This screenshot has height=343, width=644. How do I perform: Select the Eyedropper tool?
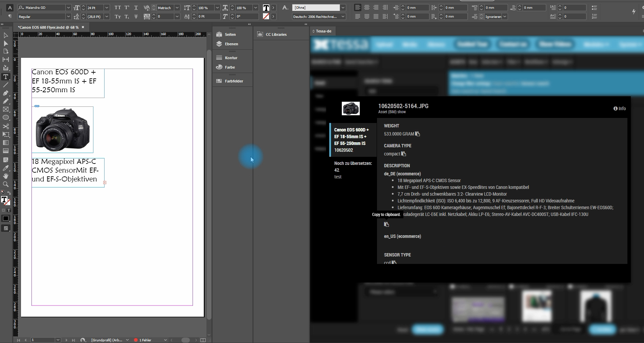pyautogui.click(x=6, y=168)
